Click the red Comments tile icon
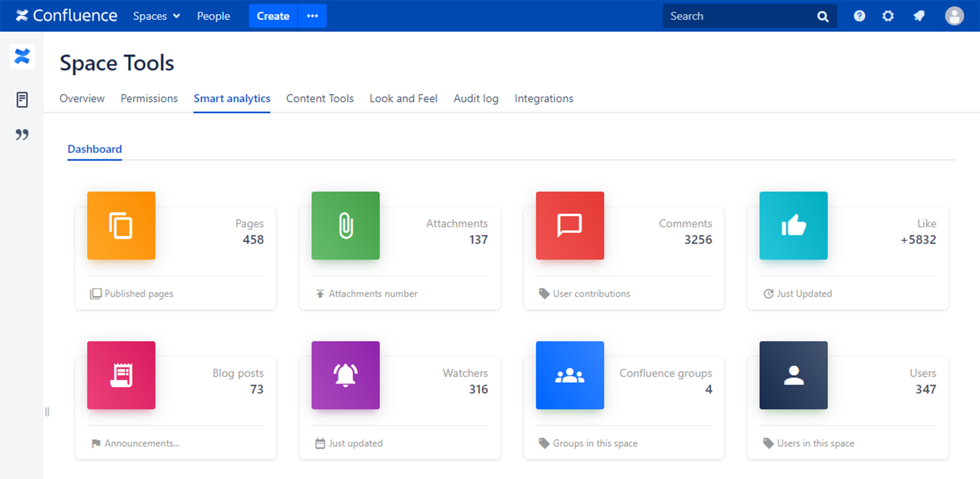 point(570,226)
